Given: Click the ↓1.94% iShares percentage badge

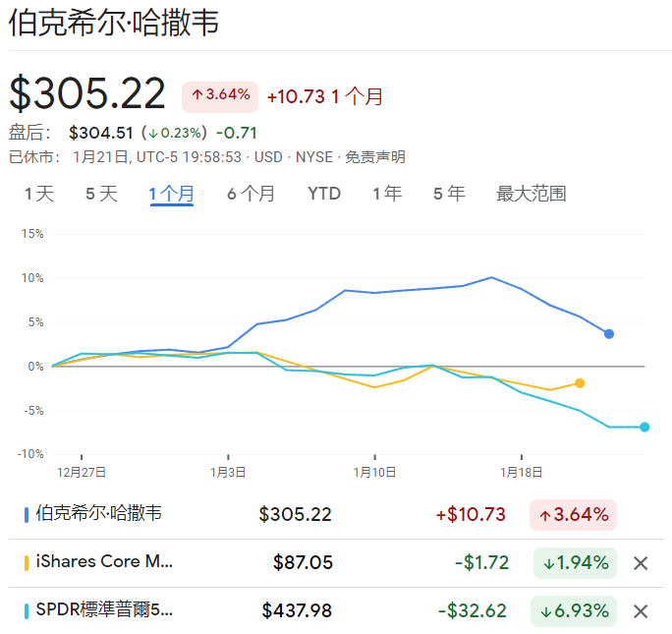Looking at the screenshot, I should (575, 563).
